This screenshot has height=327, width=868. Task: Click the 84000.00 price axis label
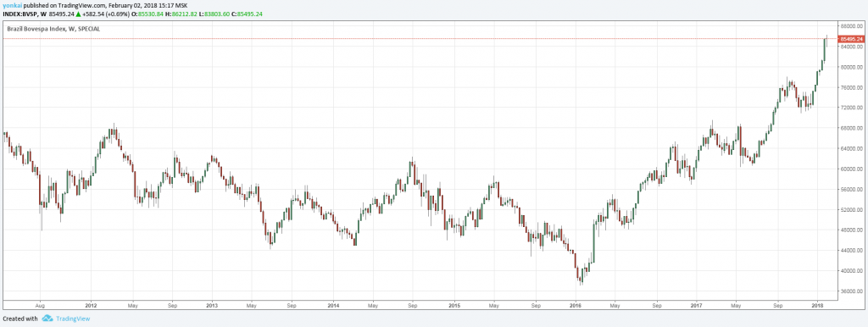click(852, 47)
